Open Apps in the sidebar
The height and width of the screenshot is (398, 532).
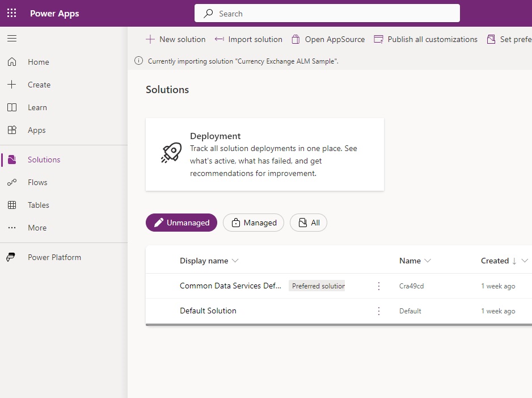coord(37,130)
